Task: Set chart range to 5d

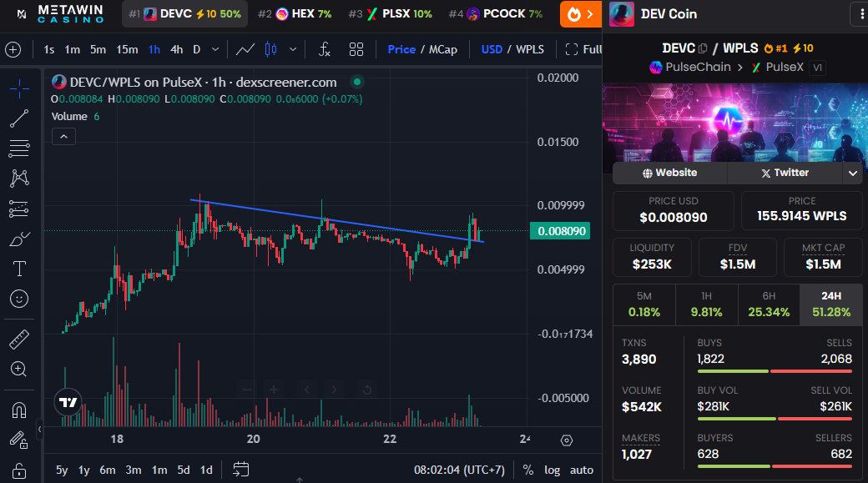Action: coord(184,470)
